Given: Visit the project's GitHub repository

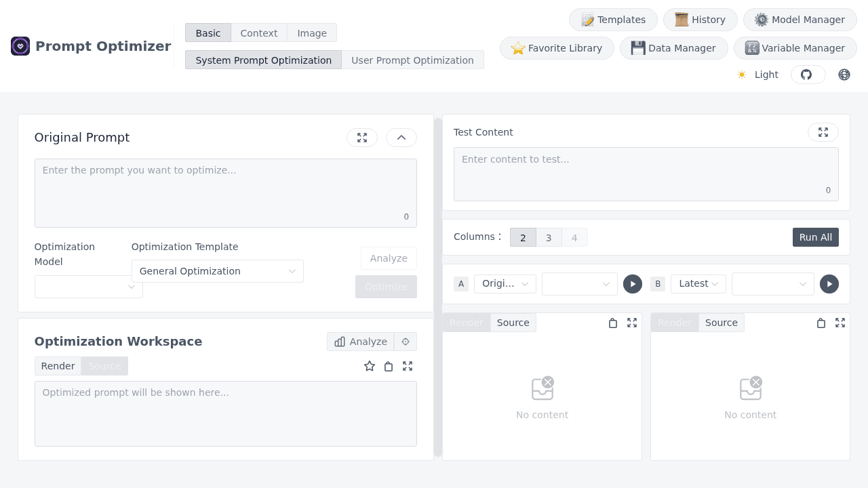Looking at the screenshot, I should [x=808, y=75].
